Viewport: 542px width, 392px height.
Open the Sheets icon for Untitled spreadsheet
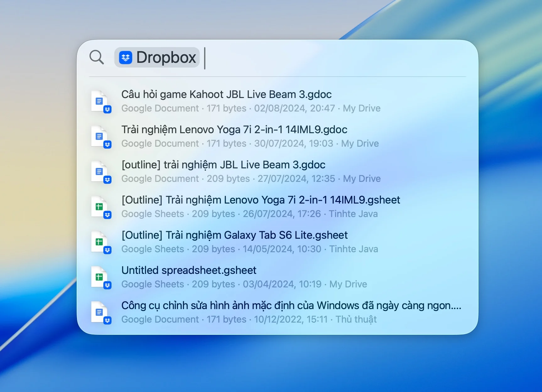pos(101,277)
